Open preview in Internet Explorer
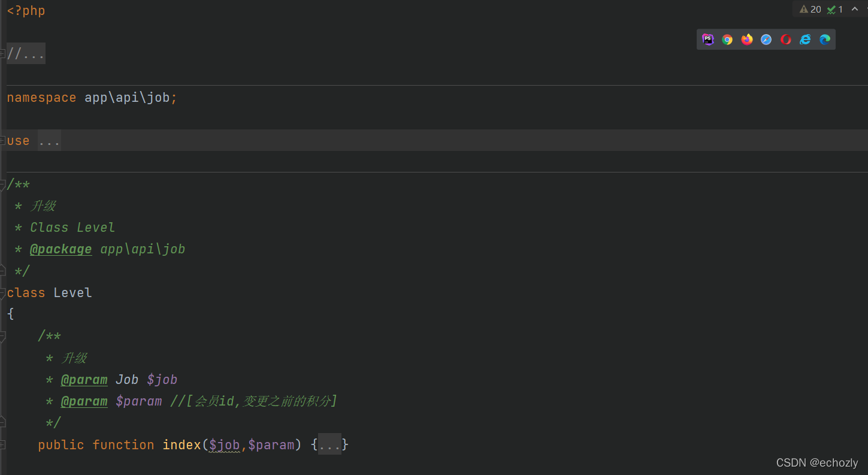This screenshot has width=868, height=475. [805, 39]
